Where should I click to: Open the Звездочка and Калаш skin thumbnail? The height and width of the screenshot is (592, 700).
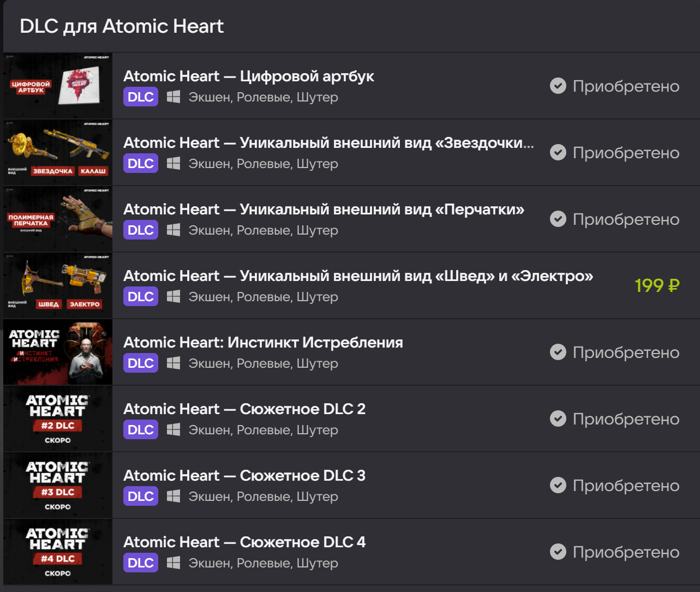[x=58, y=152]
